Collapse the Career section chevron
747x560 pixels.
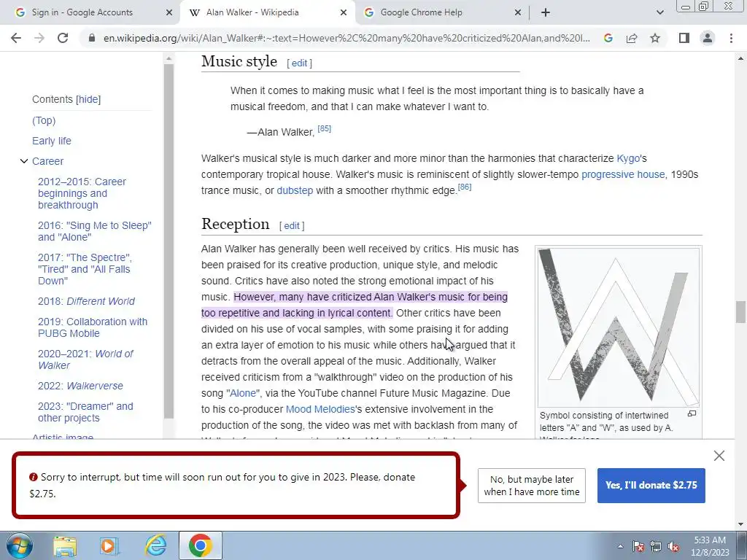point(23,161)
